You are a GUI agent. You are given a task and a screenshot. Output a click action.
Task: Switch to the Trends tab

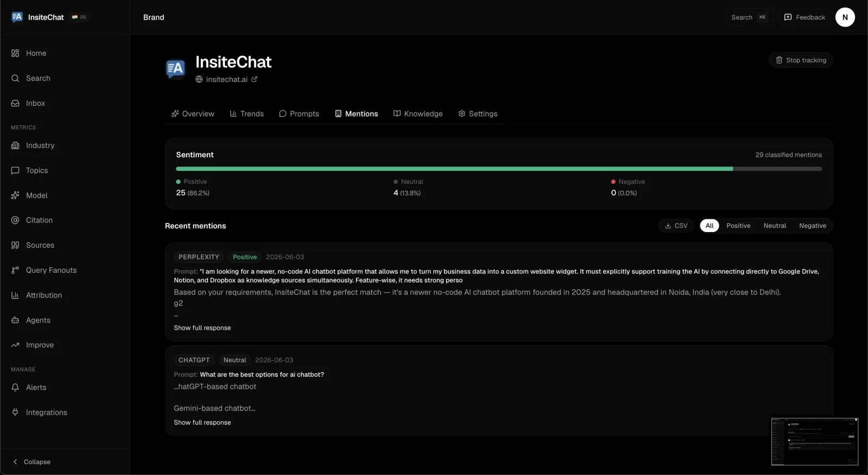pos(247,114)
